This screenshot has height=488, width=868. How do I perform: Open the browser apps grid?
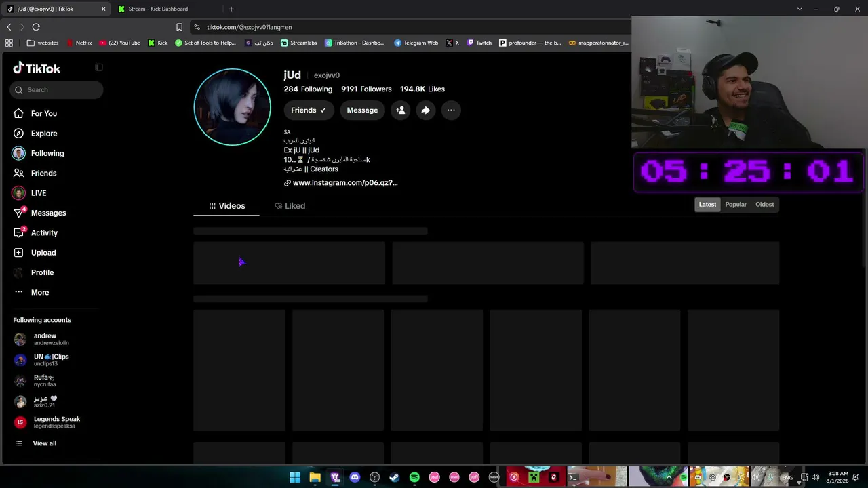pyautogui.click(x=9, y=43)
